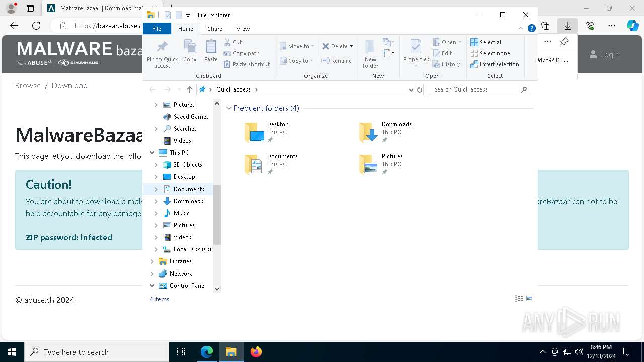
Task: Open Customize Quick Access Toolbar dropdown
Action: (x=188, y=15)
